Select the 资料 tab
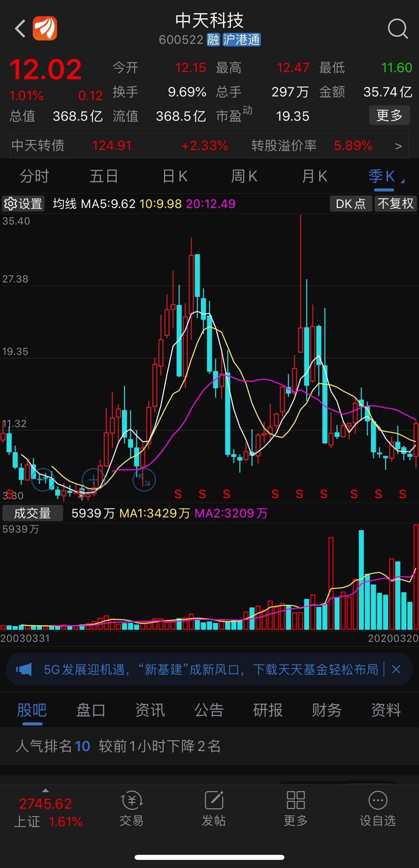This screenshot has width=419, height=868. tap(386, 711)
